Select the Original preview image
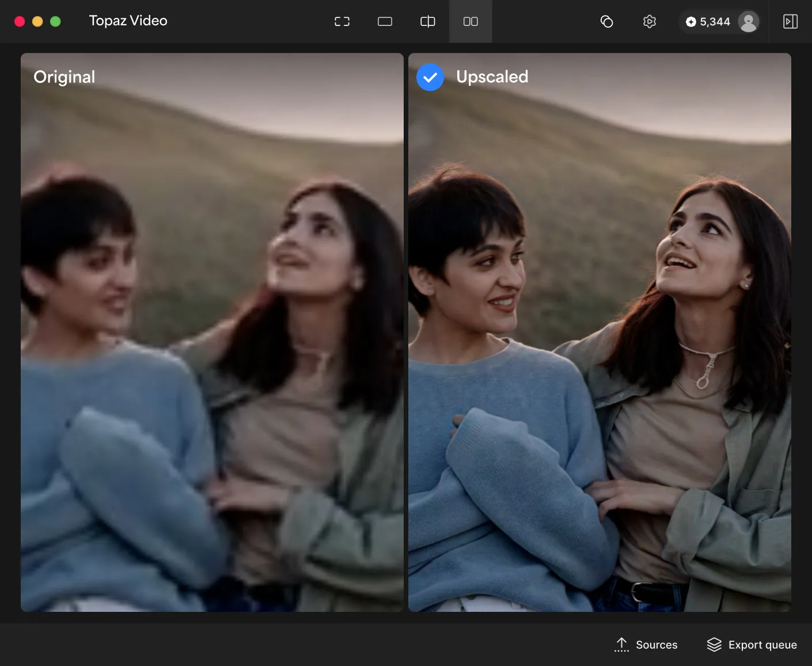Viewport: 812px width, 666px height. pos(212,332)
